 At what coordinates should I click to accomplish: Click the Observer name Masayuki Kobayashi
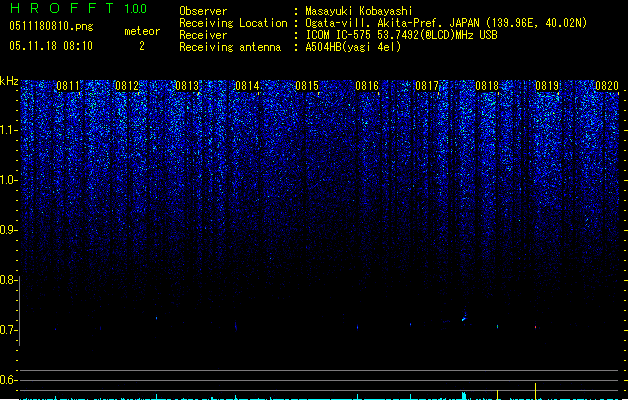click(x=359, y=11)
